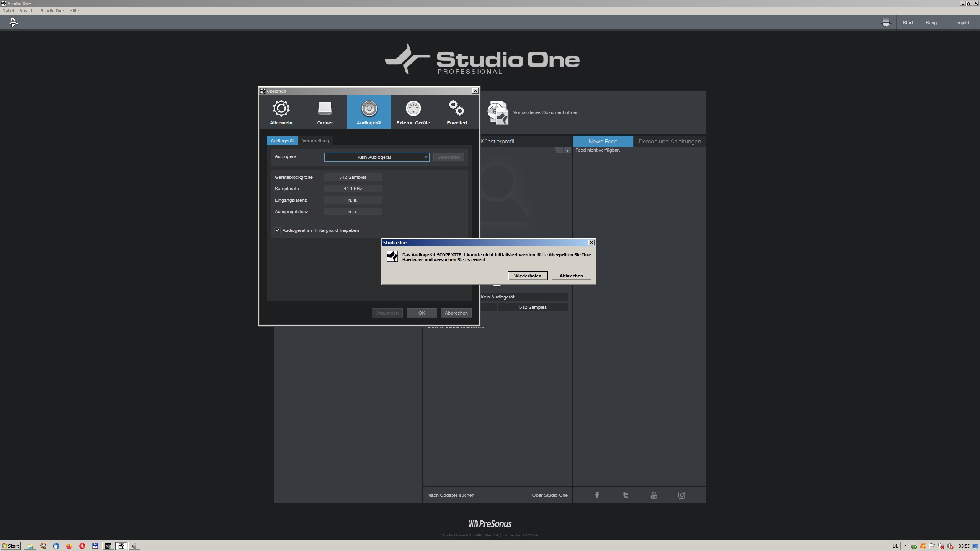Open the PreSonus Facebook icon
980x551 pixels.
(x=597, y=495)
